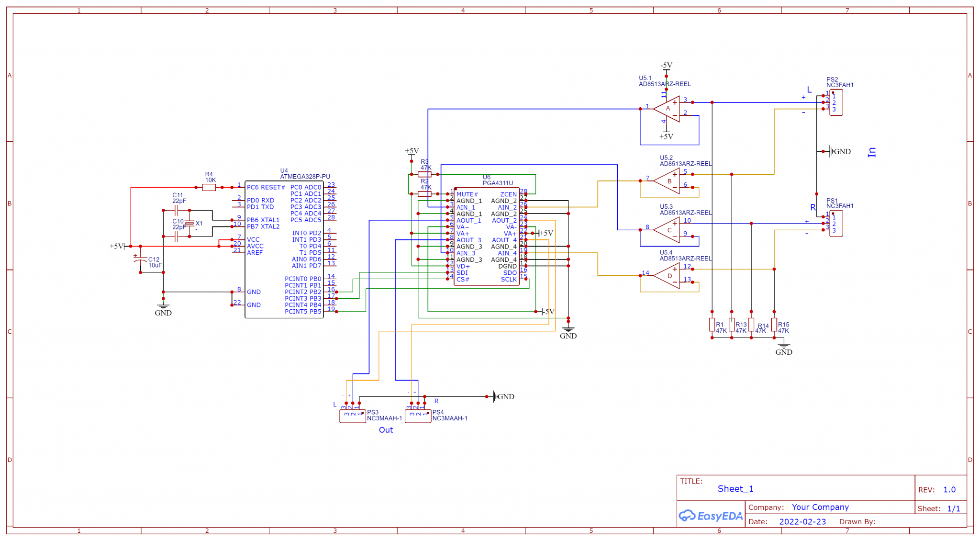Click the R3 47K resistor symbol

(424, 174)
